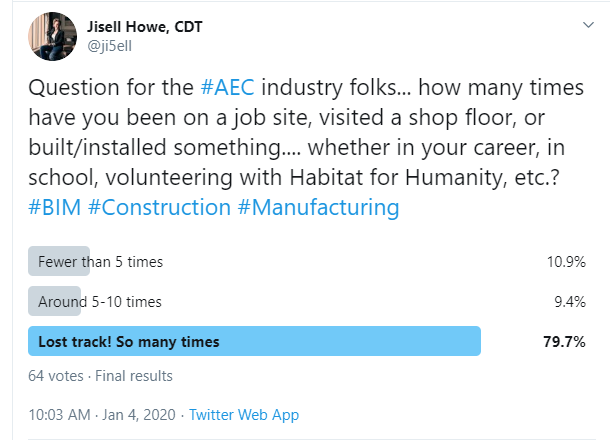Open the 10:03 AM timestamp link

pos(59,415)
